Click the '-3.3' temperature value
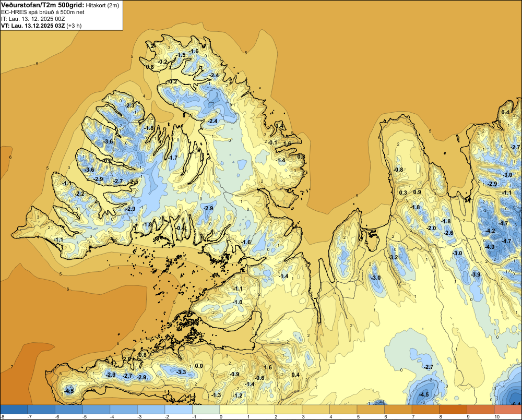The height and width of the screenshot is (420, 522). [x=181, y=372]
